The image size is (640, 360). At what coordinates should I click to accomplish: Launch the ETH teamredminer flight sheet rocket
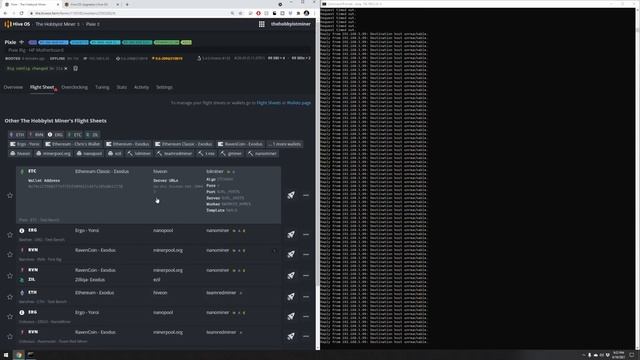click(x=291, y=297)
